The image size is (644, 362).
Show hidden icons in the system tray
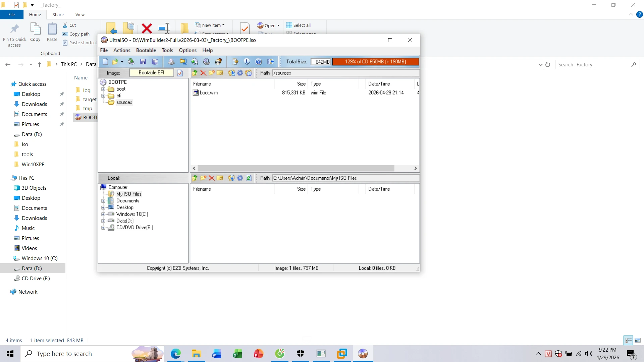(x=538, y=354)
